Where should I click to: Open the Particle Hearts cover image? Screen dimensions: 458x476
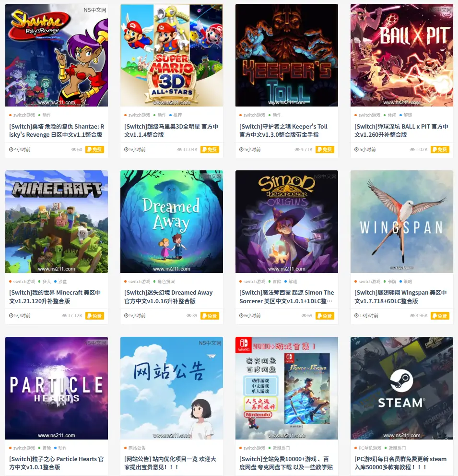point(57,388)
